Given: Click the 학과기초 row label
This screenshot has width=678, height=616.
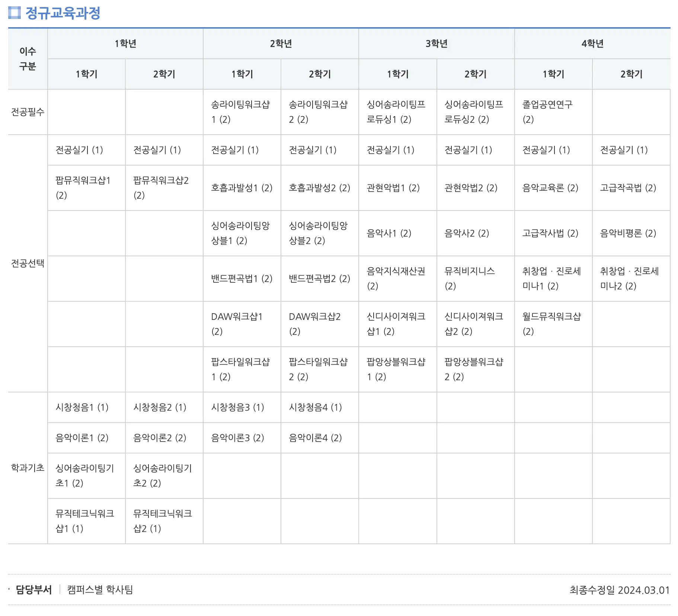Looking at the screenshot, I should (x=27, y=468).
